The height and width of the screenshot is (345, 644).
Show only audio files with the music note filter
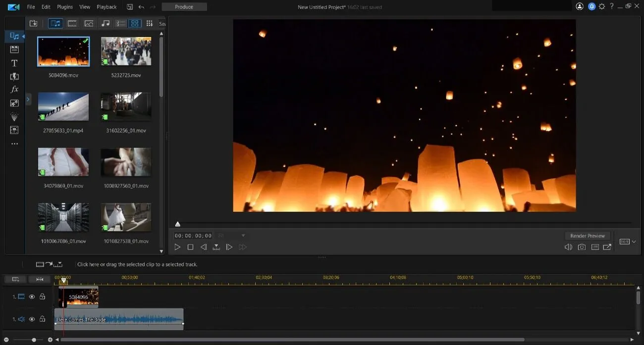tap(105, 23)
